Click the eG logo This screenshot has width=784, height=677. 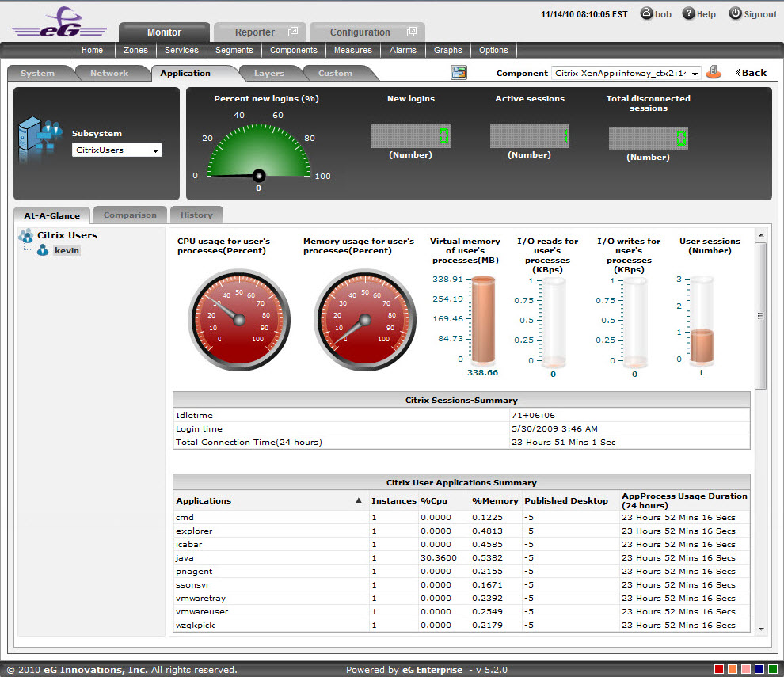pos(59,23)
